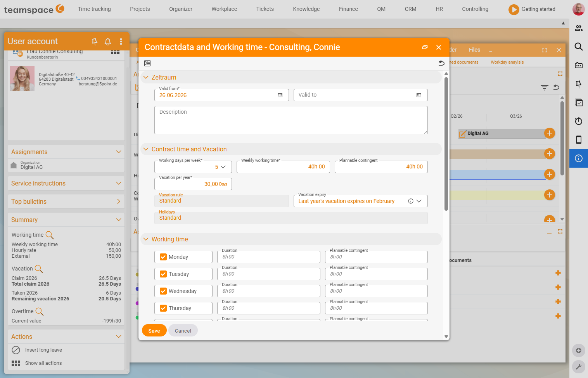Click filter icon in background window

pyautogui.click(x=545, y=87)
